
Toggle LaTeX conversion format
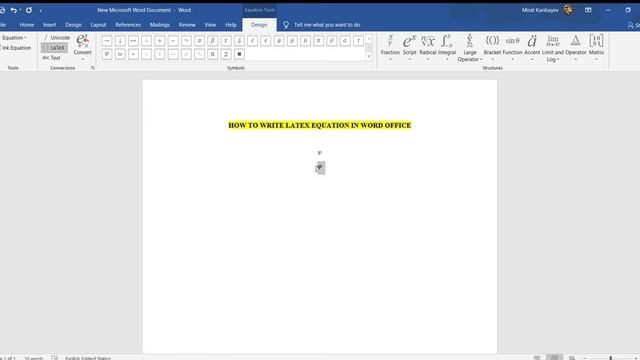[54, 48]
